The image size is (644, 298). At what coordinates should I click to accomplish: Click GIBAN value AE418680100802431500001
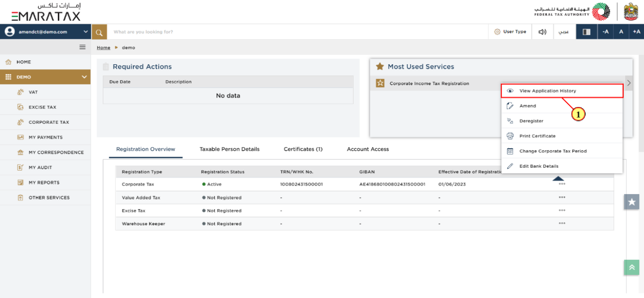392,184
